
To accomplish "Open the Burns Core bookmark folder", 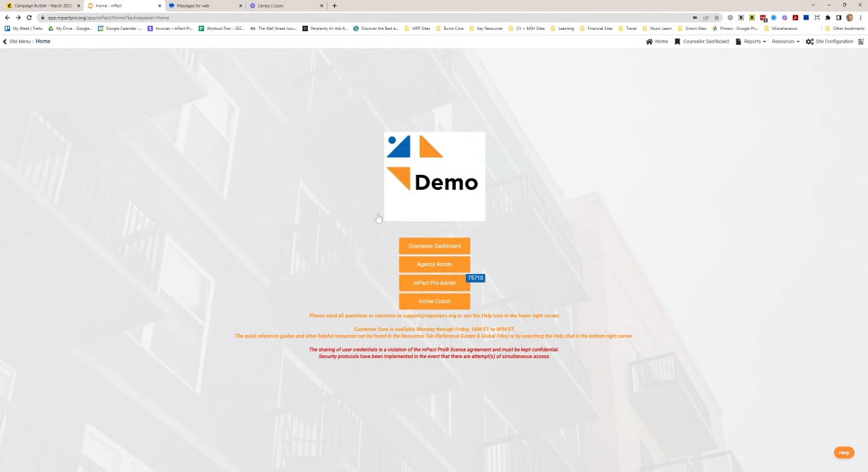I will [x=450, y=28].
